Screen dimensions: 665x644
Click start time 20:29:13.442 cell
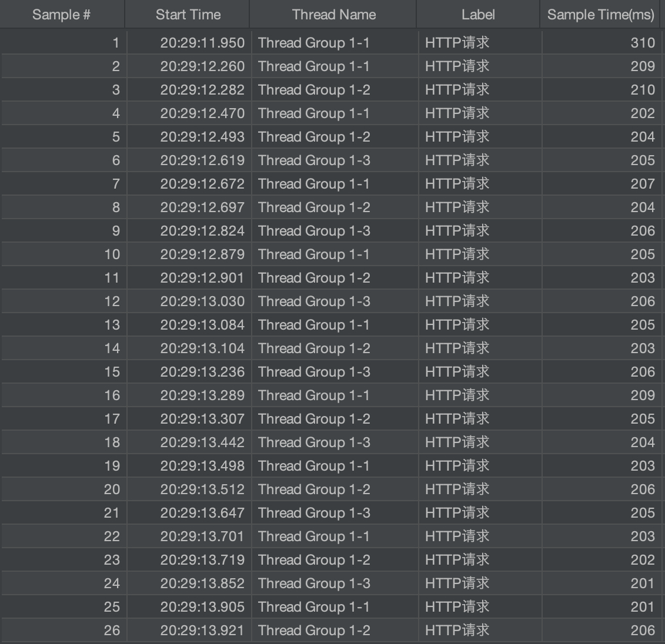pos(202,442)
